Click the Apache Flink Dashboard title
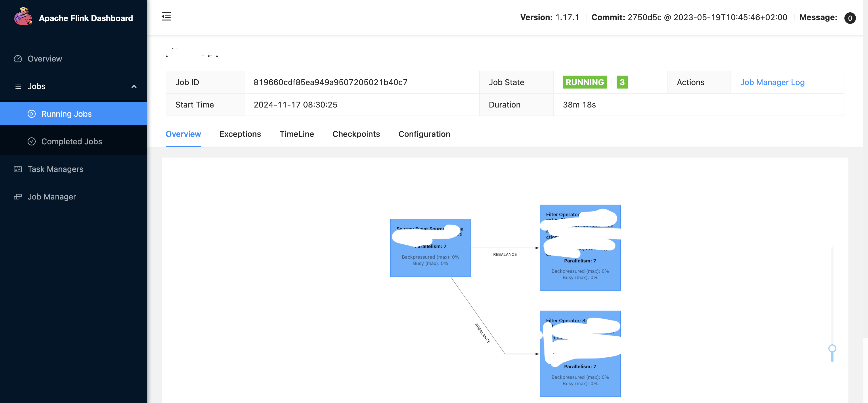This screenshot has width=868, height=403. coord(86,18)
